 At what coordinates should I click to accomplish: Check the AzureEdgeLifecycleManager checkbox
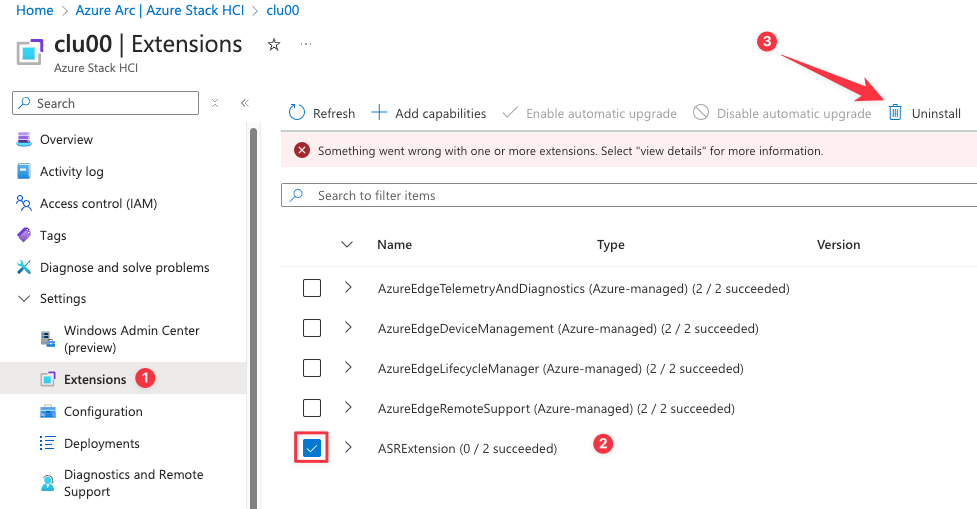pyautogui.click(x=312, y=368)
